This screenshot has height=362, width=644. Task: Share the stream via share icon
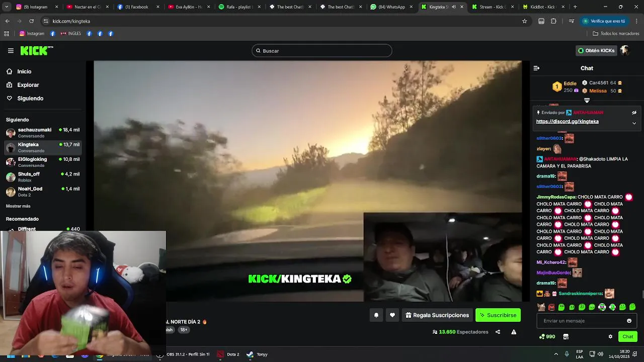[x=498, y=332]
